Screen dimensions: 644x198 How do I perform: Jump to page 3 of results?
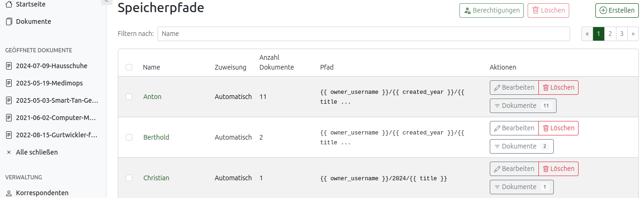pyautogui.click(x=622, y=34)
